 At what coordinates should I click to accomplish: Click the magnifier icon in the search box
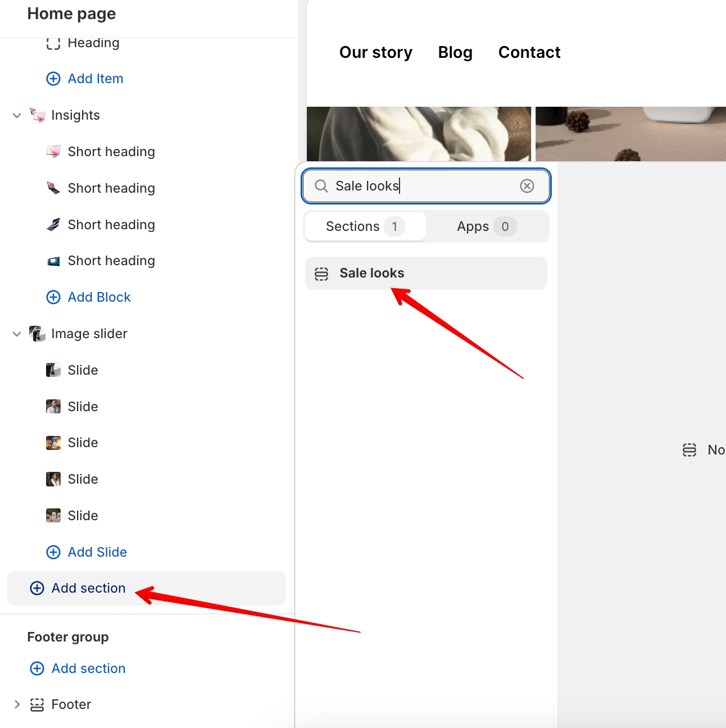pos(321,186)
